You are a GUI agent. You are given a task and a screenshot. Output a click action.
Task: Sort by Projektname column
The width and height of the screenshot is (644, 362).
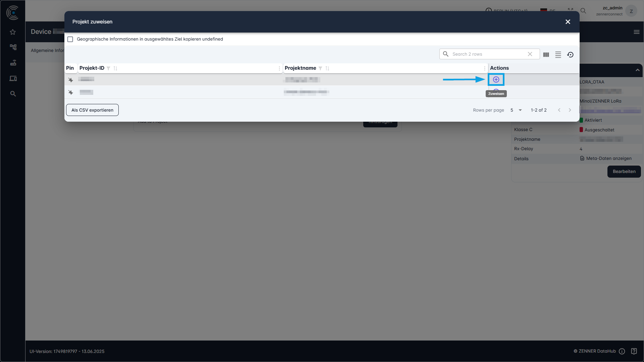327,68
